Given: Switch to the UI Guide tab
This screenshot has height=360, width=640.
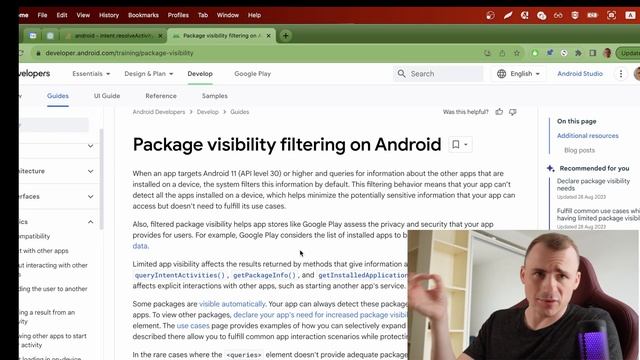Looking at the screenshot, I should pos(107,96).
